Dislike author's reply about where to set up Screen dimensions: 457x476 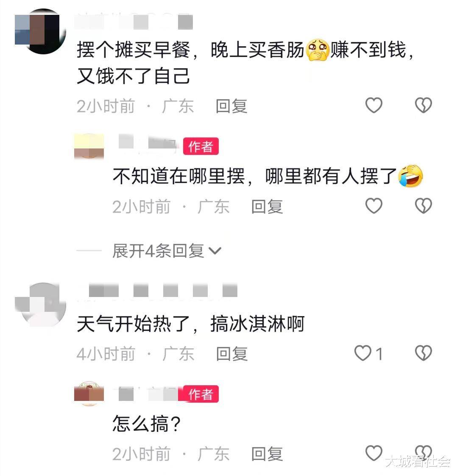[x=424, y=206]
